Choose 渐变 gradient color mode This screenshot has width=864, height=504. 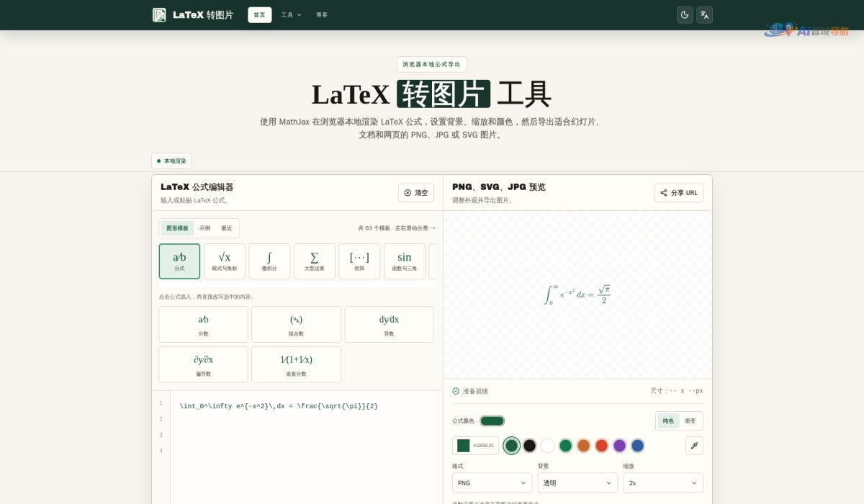[690, 421]
